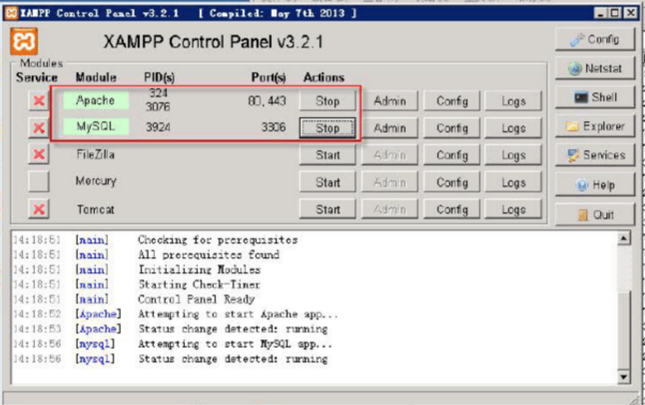Open Config for MySQL row
This screenshot has height=405, width=645.
452,128
